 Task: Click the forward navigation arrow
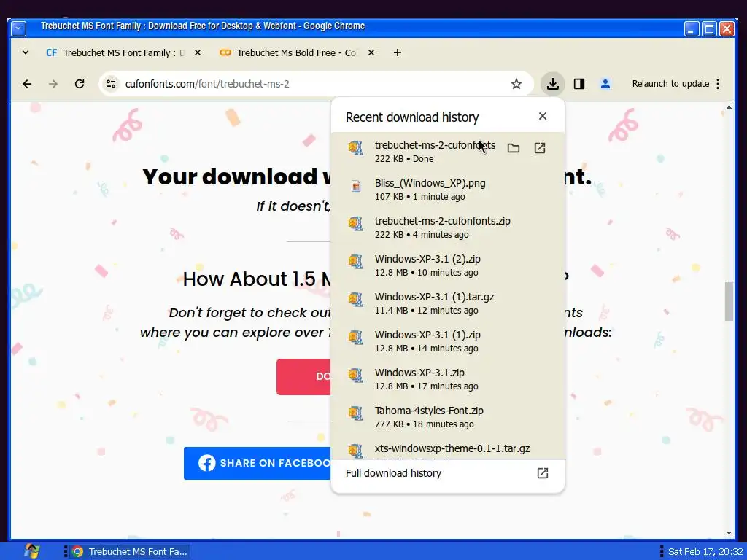53,84
